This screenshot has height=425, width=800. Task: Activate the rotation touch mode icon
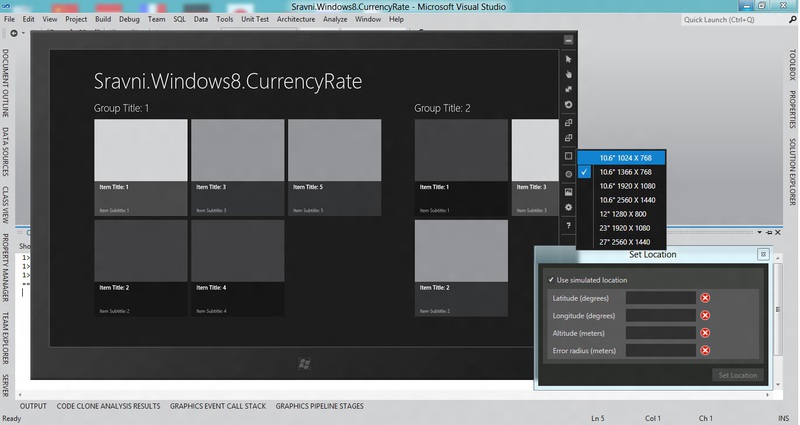point(568,105)
